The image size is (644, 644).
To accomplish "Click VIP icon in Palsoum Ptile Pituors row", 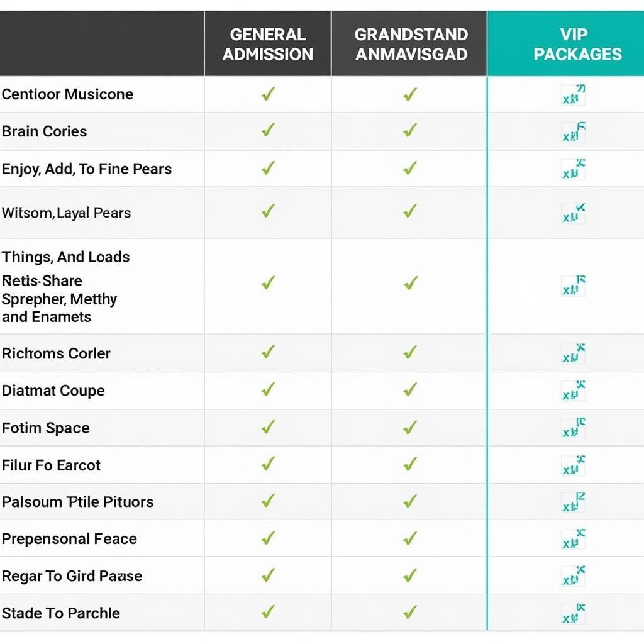I will click(574, 502).
